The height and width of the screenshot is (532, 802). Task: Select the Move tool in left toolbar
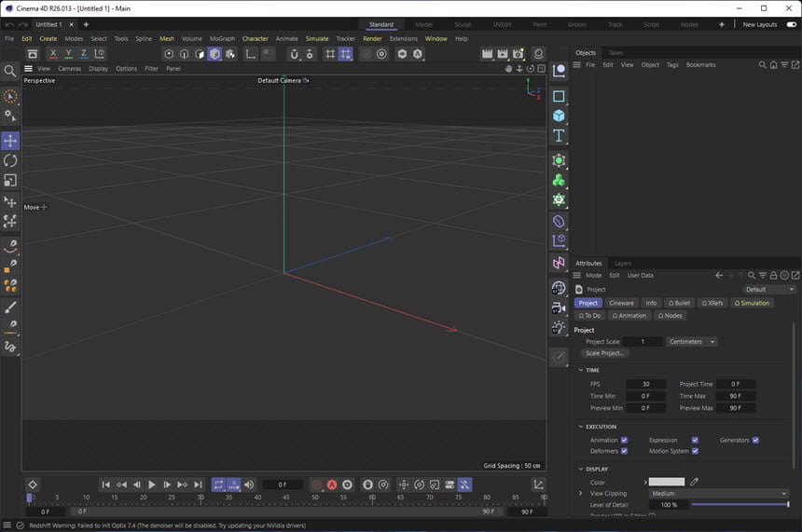coord(10,141)
